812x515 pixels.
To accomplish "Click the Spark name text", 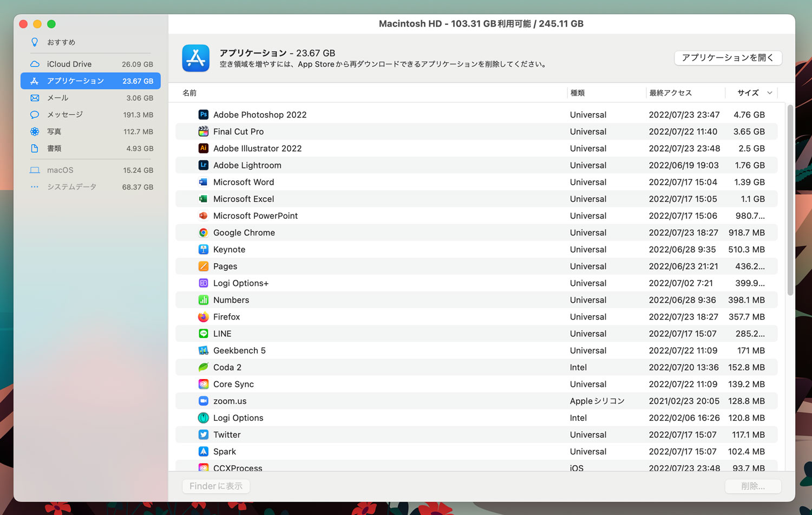I will pyautogui.click(x=225, y=452).
